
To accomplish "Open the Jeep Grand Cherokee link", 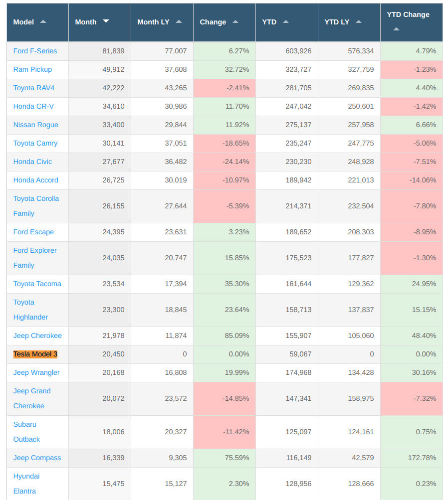I will point(32,399).
